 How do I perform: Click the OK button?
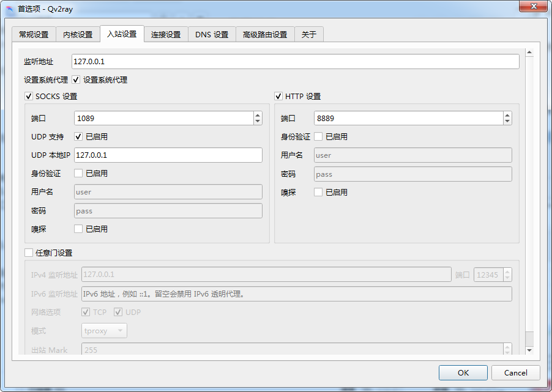[463, 372]
